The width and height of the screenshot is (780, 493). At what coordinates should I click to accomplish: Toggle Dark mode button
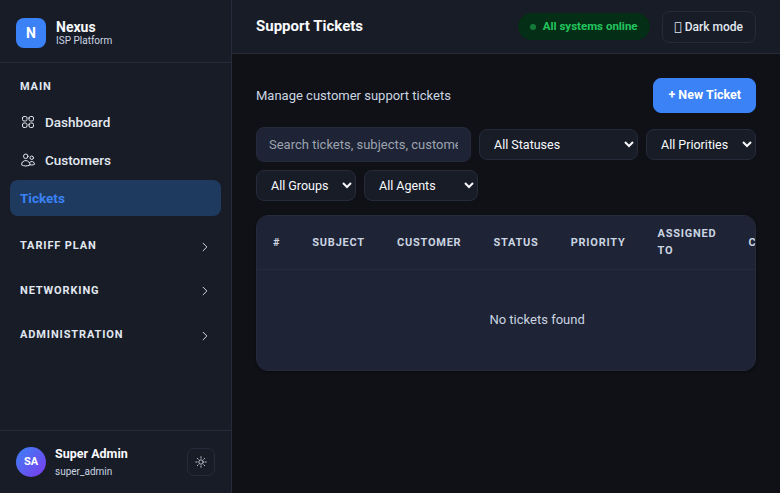(x=709, y=27)
